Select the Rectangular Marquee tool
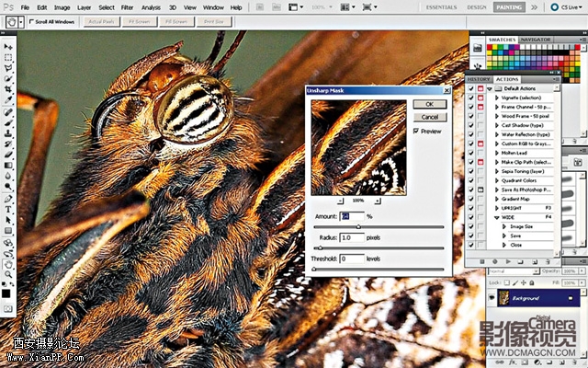 pos(8,57)
